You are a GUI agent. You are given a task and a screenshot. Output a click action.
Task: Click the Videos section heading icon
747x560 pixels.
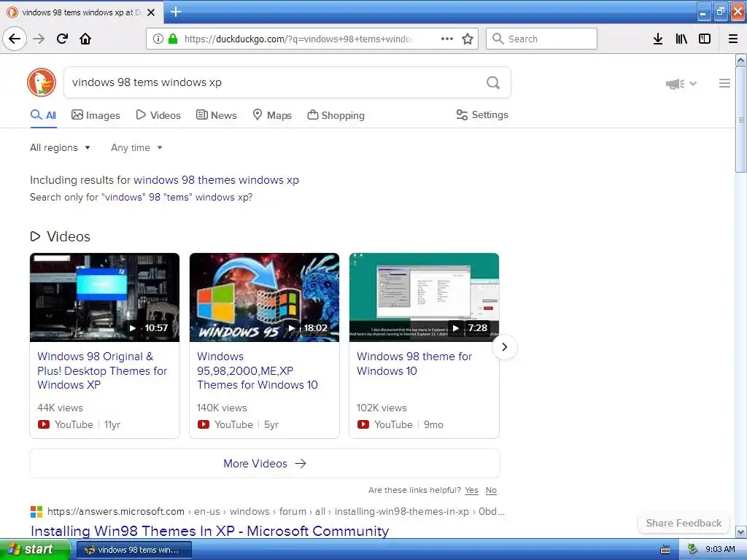(x=35, y=236)
